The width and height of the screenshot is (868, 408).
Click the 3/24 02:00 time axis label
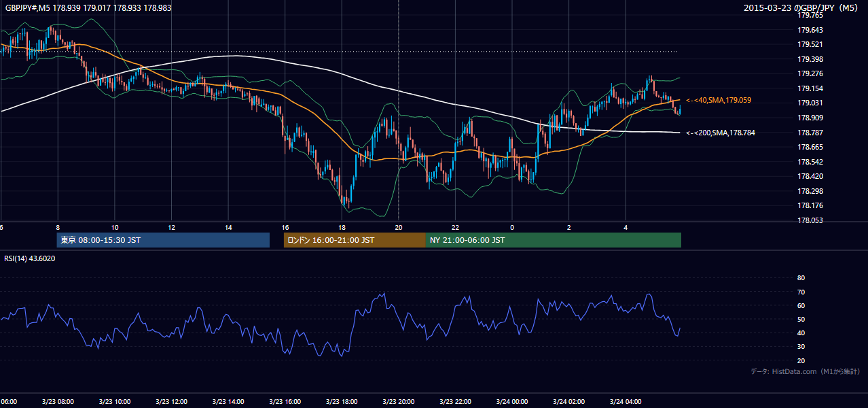pos(568,402)
